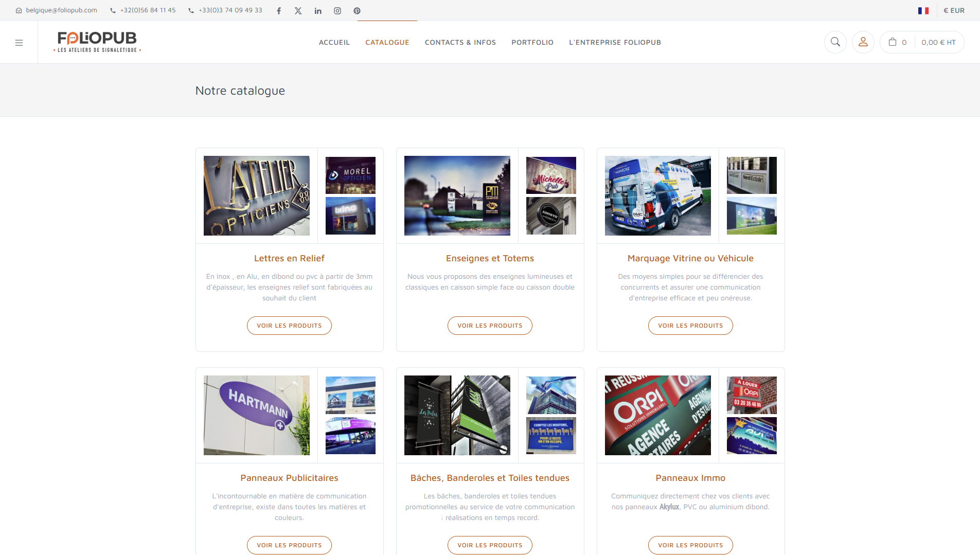Open the LinkedIn social link

coord(318,11)
